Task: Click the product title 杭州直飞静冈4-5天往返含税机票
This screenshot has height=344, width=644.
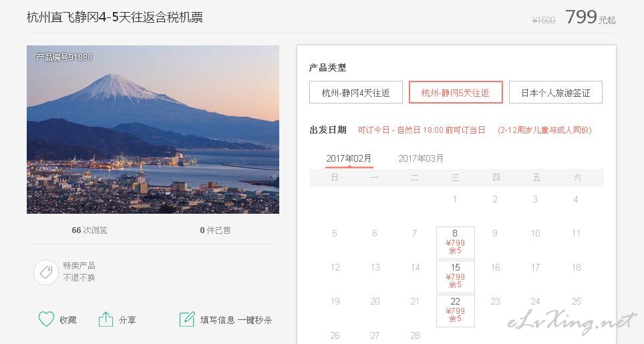Action: pyautogui.click(x=115, y=17)
